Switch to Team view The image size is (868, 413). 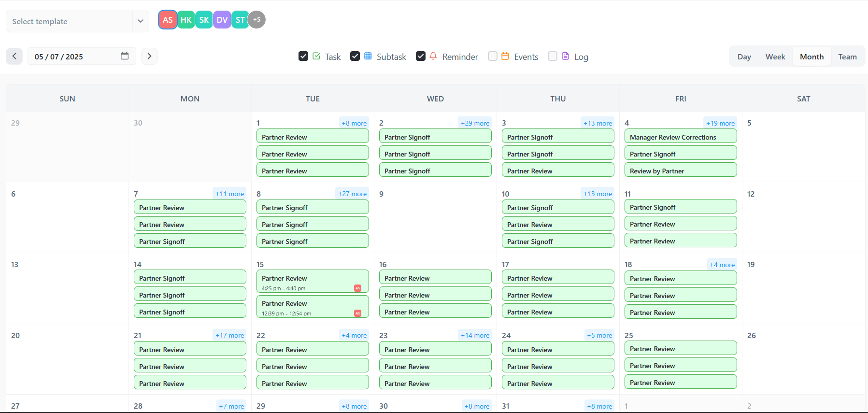[847, 57]
